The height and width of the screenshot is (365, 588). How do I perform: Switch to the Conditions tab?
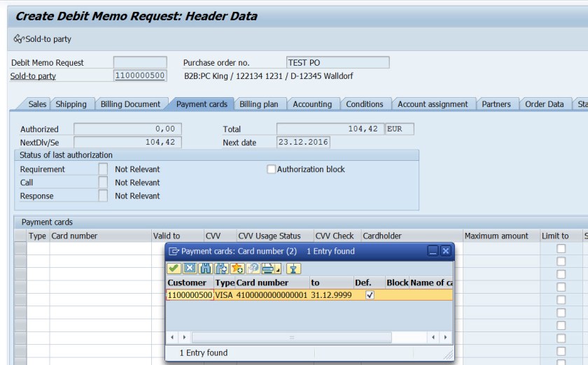[x=365, y=104]
